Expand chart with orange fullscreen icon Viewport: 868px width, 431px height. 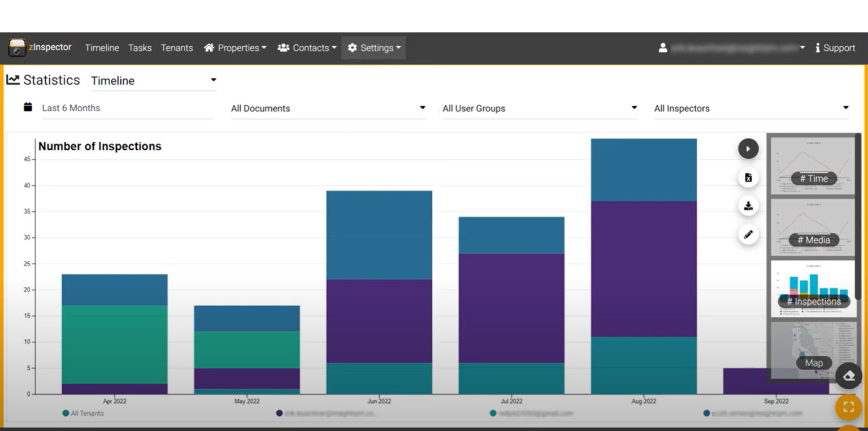pyautogui.click(x=848, y=406)
